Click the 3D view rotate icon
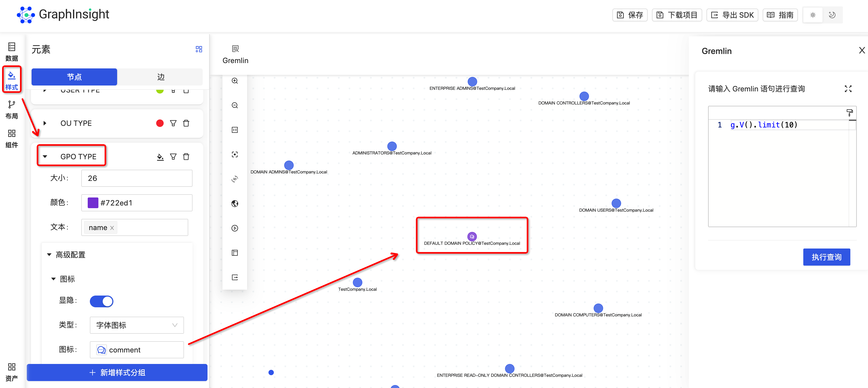 [x=235, y=179]
